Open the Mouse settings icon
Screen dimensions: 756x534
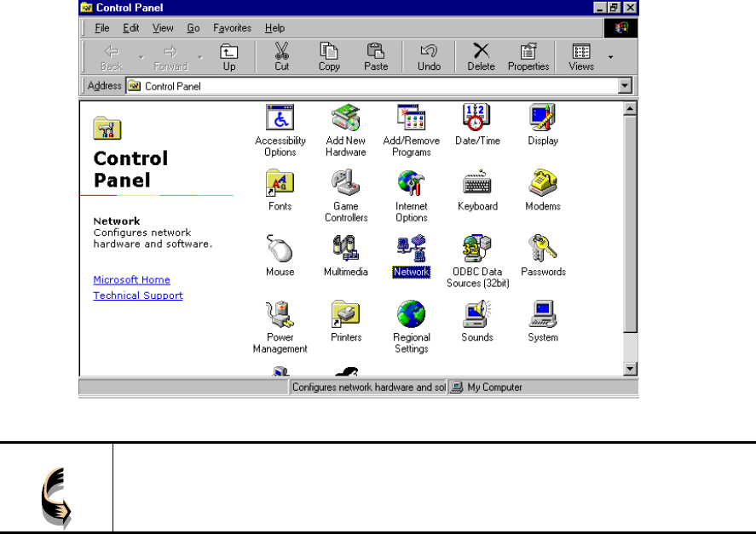pos(280,256)
